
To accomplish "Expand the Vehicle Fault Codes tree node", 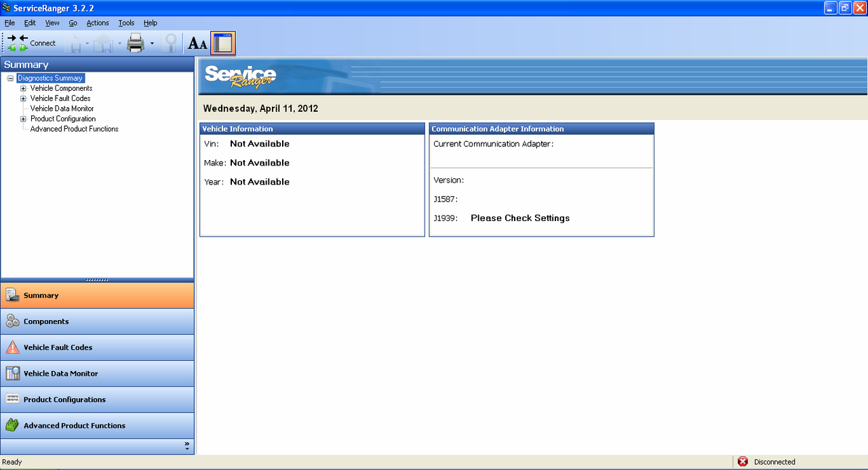I will tap(23, 98).
